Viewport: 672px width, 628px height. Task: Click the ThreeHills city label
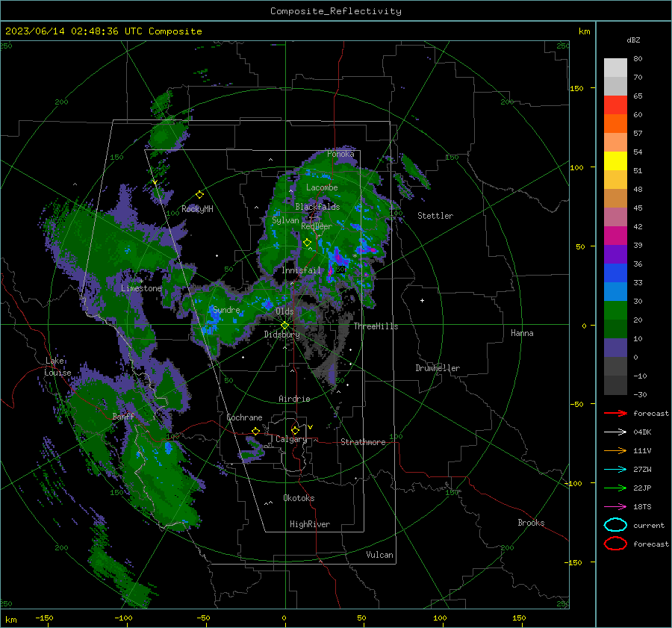pos(376,326)
